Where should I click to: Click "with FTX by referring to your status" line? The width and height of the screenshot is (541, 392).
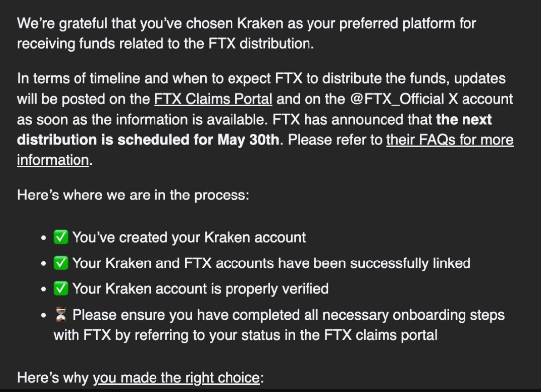coord(245,335)
